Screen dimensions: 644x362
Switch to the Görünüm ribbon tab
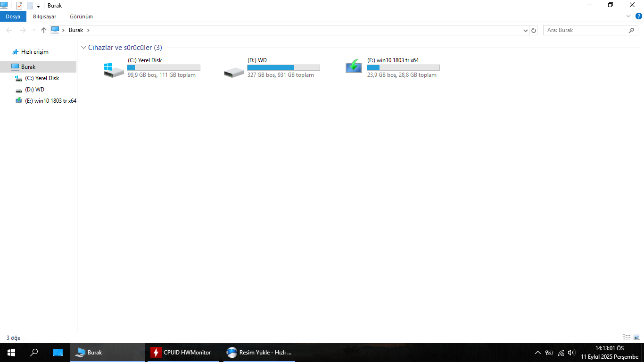tap(81, 16)
